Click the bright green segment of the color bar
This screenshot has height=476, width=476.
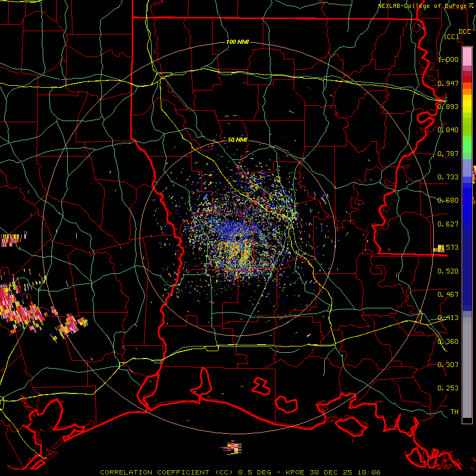467,144
